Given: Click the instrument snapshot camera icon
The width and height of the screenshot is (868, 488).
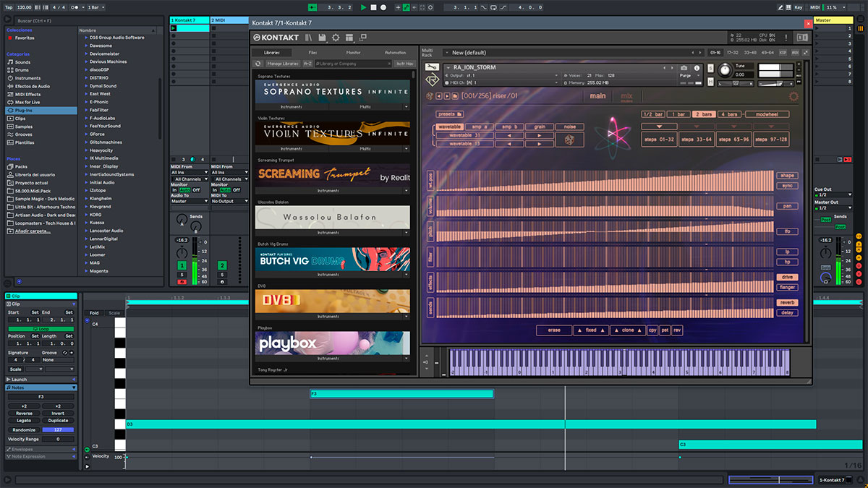Looking at the screenshot, I should click(x=683, y=68).
